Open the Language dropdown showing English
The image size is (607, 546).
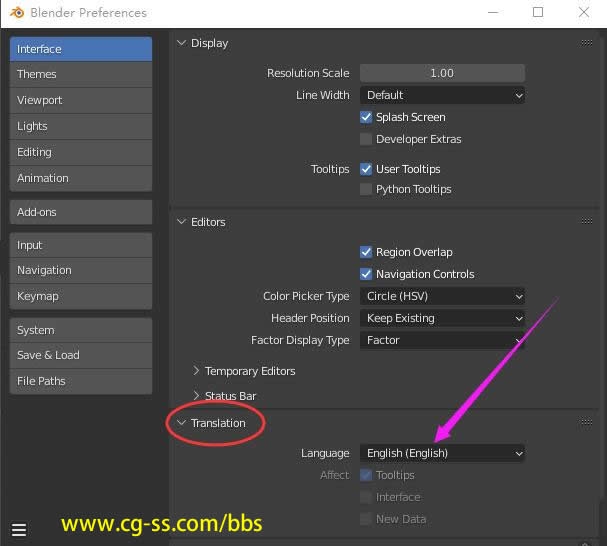(x=442, y=453)
